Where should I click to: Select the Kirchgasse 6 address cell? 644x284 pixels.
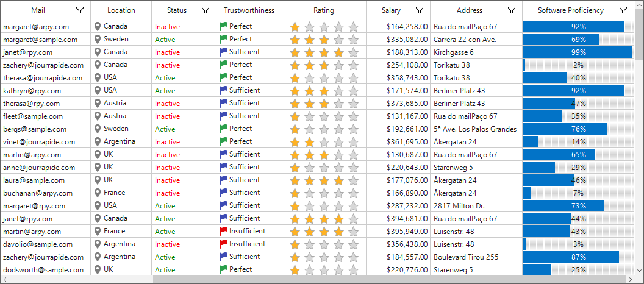(476, 52)
